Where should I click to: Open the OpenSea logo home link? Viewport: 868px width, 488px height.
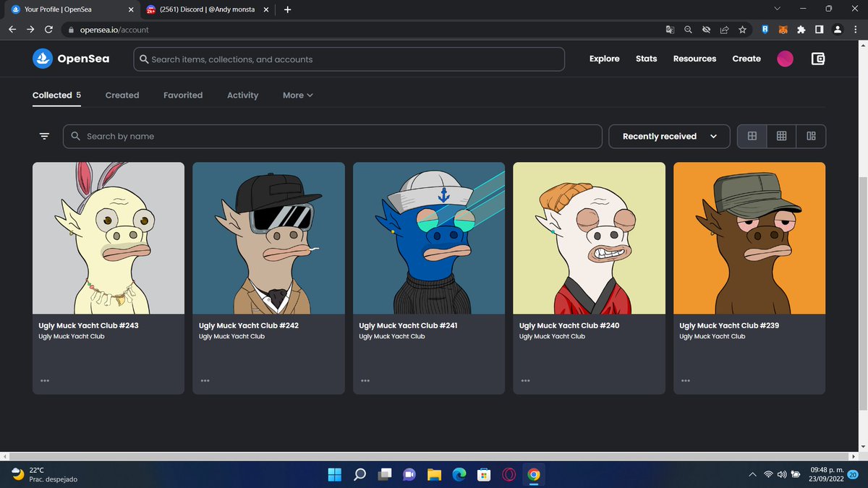(x=71, y=59)
